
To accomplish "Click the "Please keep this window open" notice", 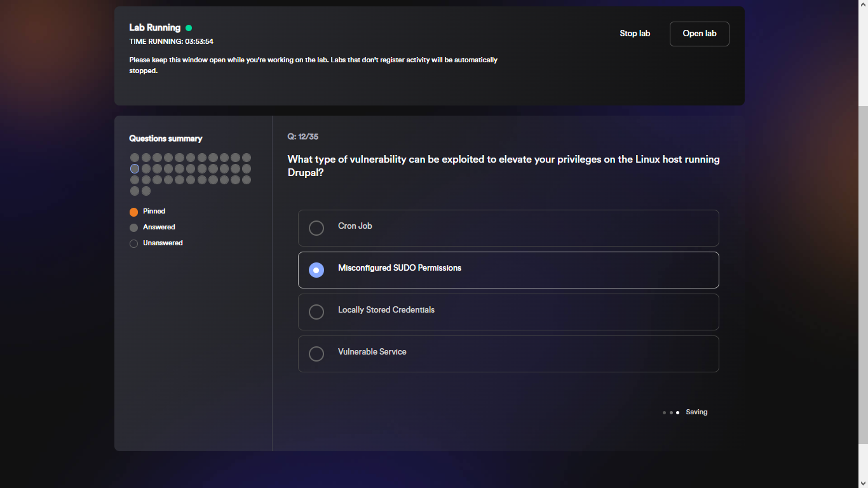I will (x=313, y=65).
